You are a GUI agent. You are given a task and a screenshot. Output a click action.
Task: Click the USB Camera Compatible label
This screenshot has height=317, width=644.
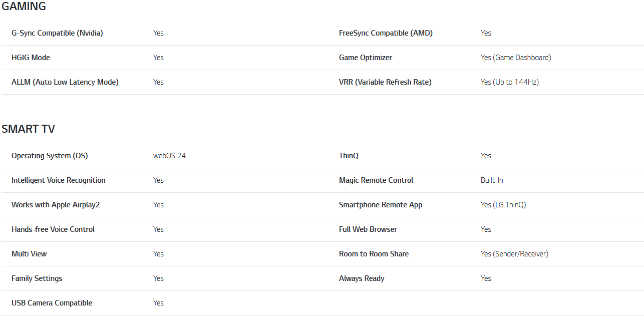(x=52, y=303)
